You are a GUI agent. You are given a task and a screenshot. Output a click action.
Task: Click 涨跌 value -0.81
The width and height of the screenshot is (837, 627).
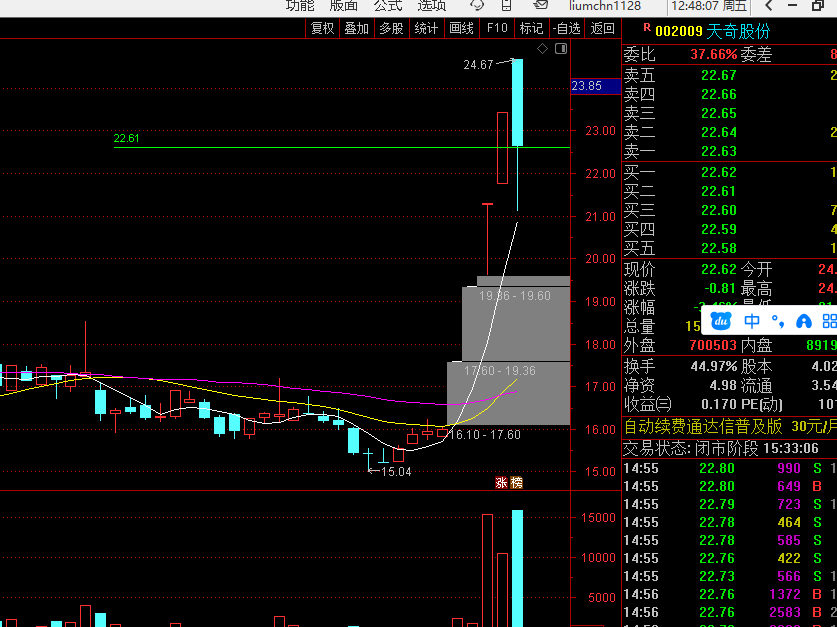click(x=720, y=288)
